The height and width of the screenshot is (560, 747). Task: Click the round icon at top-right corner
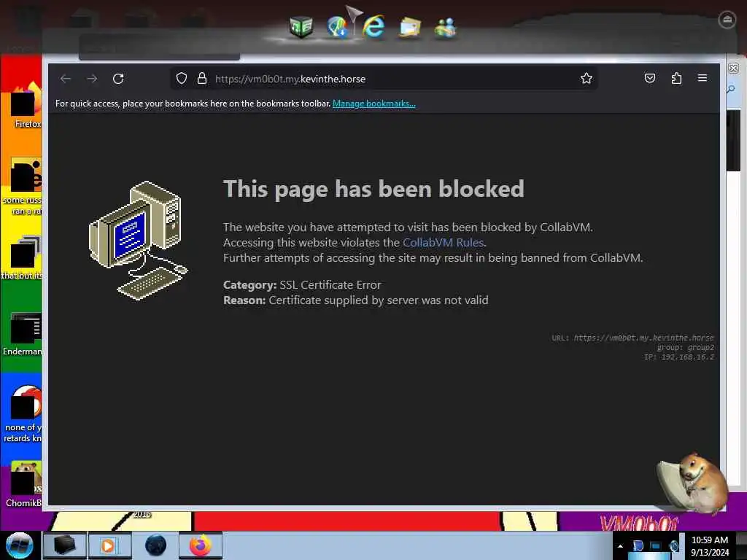coord(727,20)
